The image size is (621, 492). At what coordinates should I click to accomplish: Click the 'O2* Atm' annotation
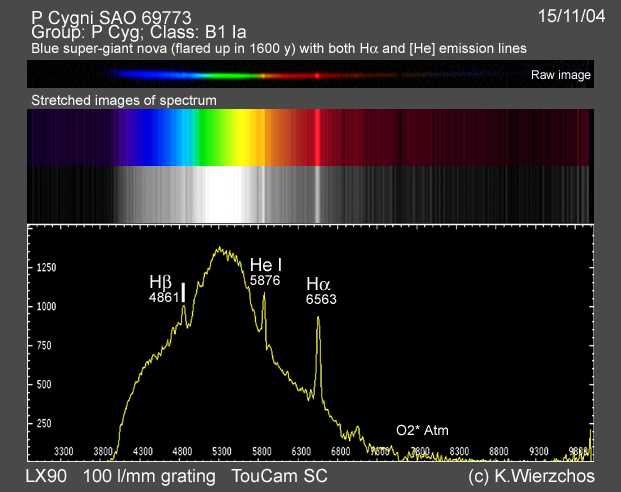[x=422, y=430]
